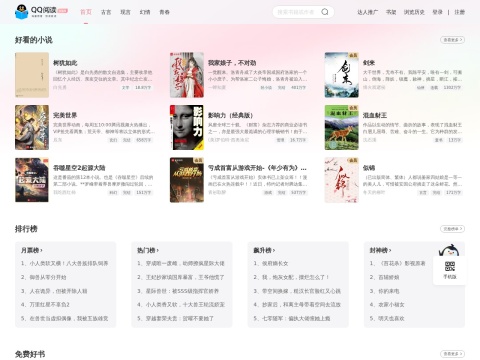Open the 混血豺王 book cover
Viewport: 480px width, 360px height.
point(342,127)
